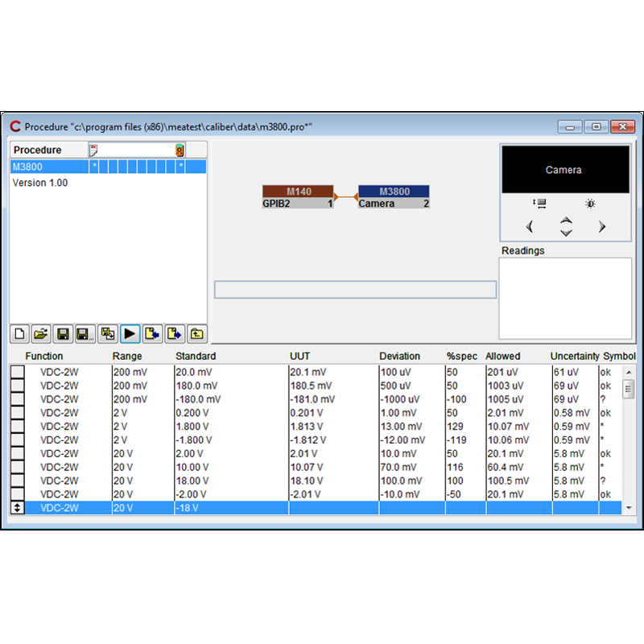
Task: Click the camera left arrow
Action: pyautogui.click(x=530, y=226)
